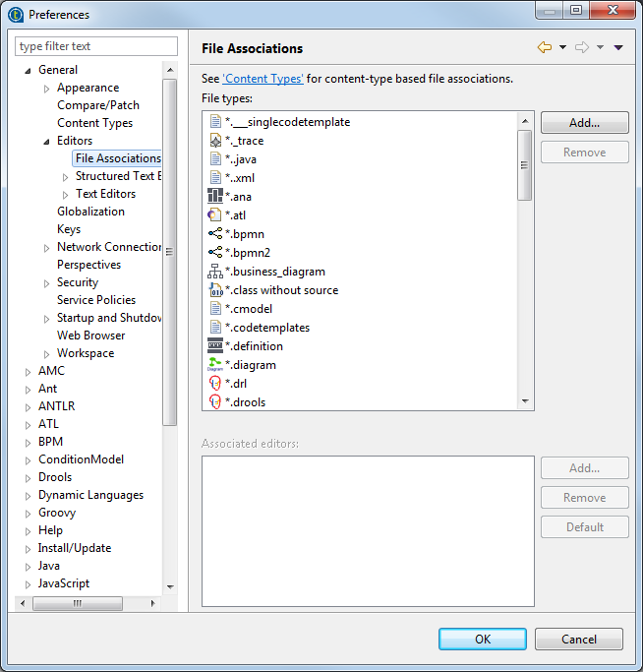Image resolution: width=643 pixels, height=672 pixels.
Task: Click OK to apply preferences
Action: (x=483, y=639)
